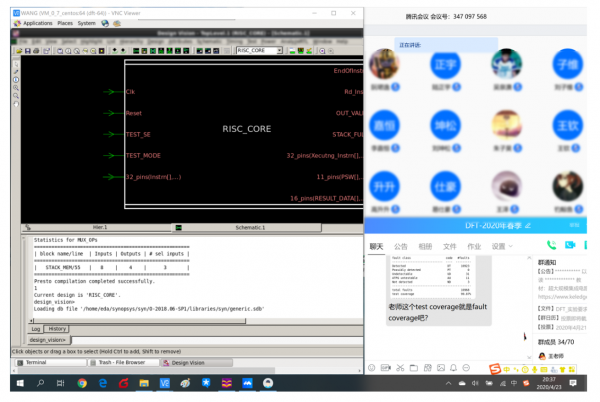Select the pan hand tool in left toolbar
The height and width of the screenshot is (402, 600).
tap(16, 104)
